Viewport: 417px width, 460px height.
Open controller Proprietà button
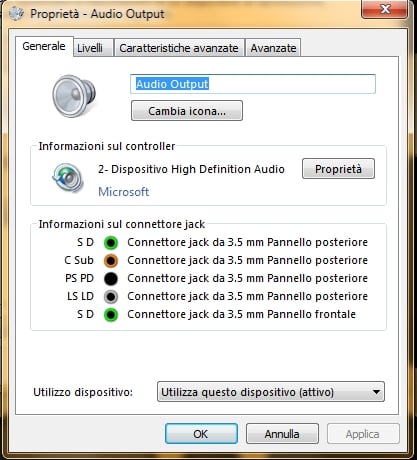[x=338, y=169]
